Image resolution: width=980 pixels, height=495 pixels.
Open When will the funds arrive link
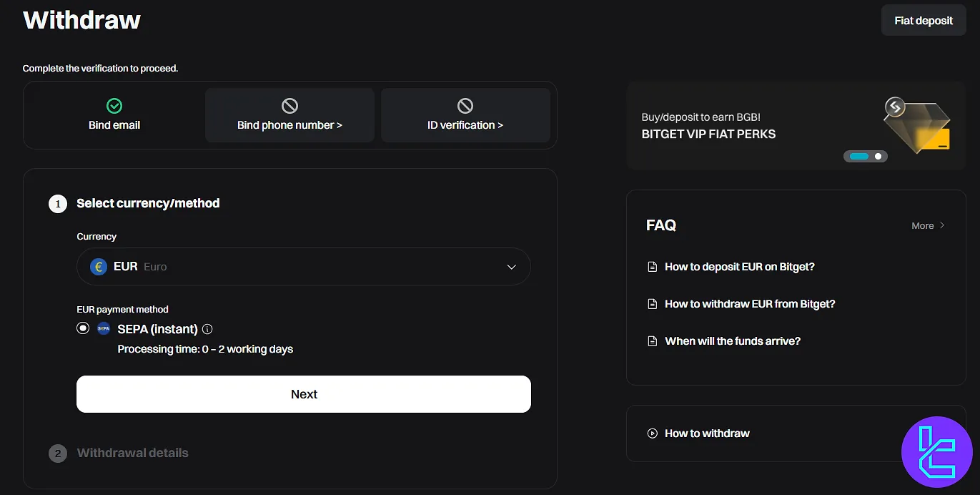coord(733,341)
